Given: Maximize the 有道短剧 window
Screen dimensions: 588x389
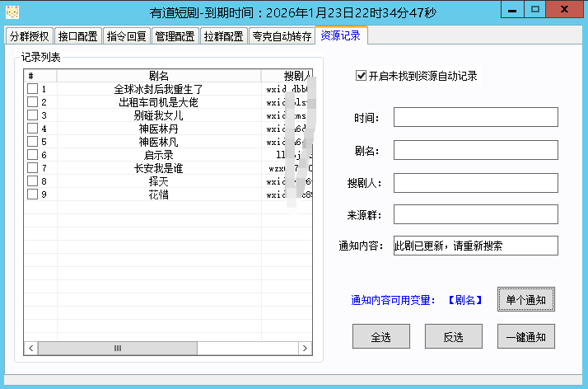Looking at the screenshot, I should [x=534, y=10].
